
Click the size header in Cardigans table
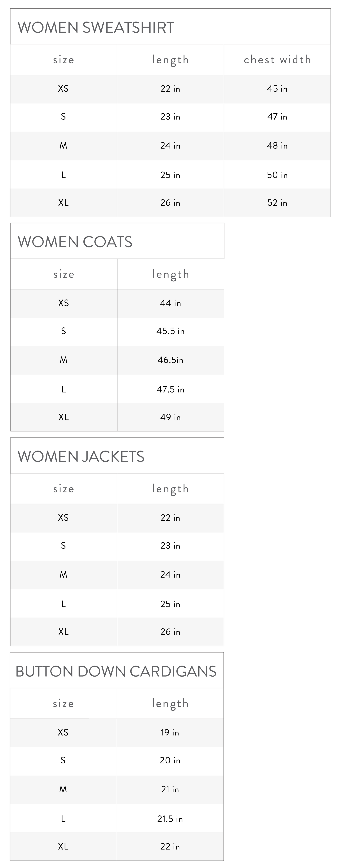click(63, 704)
